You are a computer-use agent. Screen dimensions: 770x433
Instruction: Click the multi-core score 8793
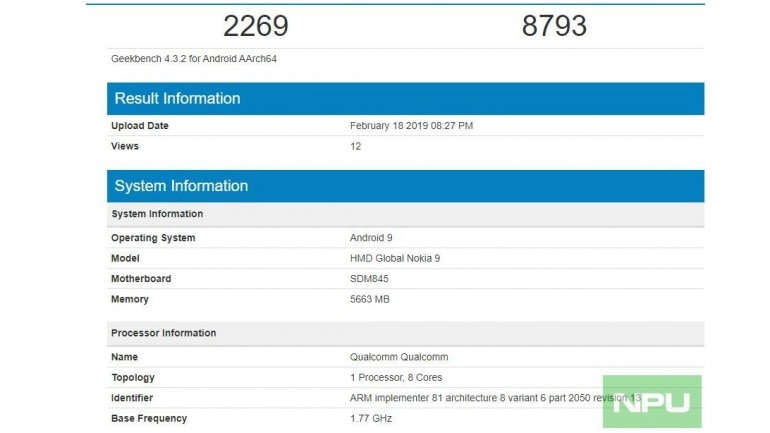tap(554, 25)
